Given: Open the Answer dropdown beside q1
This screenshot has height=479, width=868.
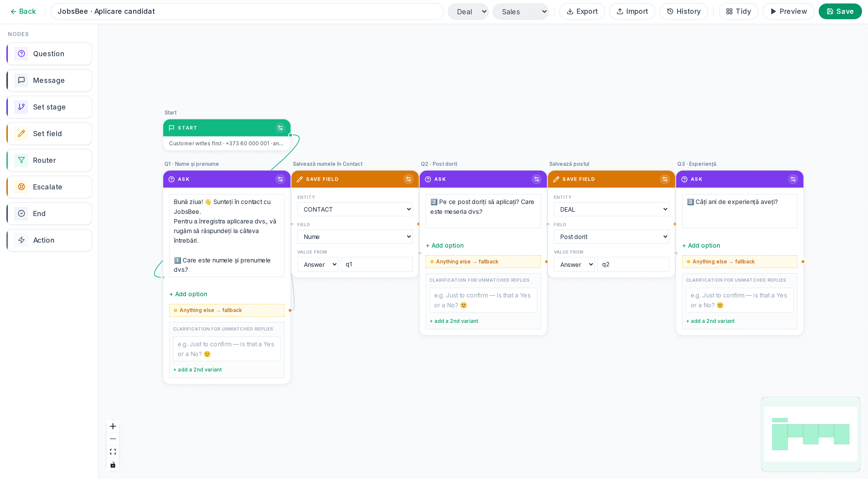Looking at the screenshot, I should click(318, 264).
